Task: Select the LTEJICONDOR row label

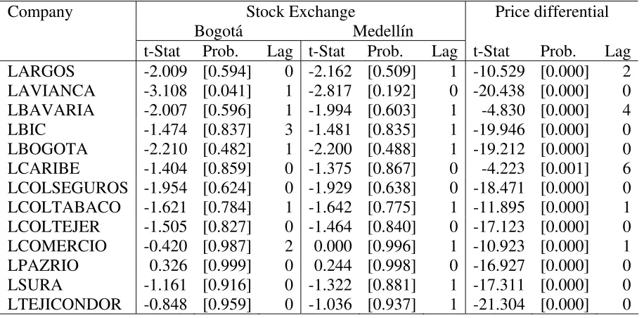Action: tap(65, 305)
